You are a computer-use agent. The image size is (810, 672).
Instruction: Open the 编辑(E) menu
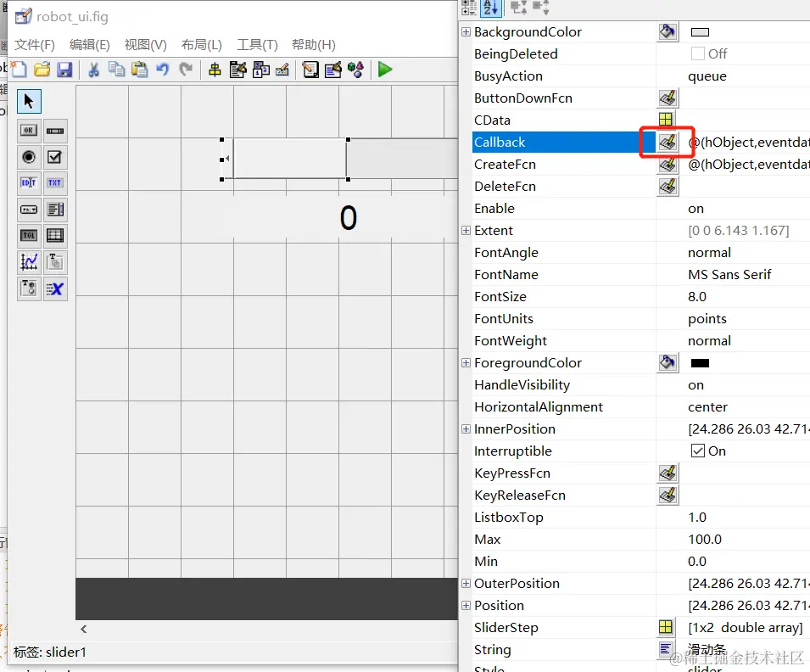tap(90, 45)
